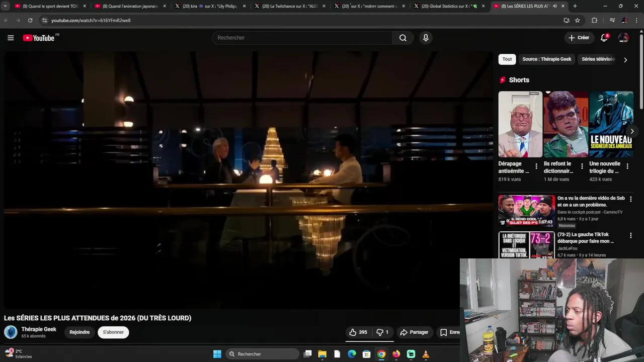Open options for On a vu la dernière video
644x362 pixels.
pos(631,199)
